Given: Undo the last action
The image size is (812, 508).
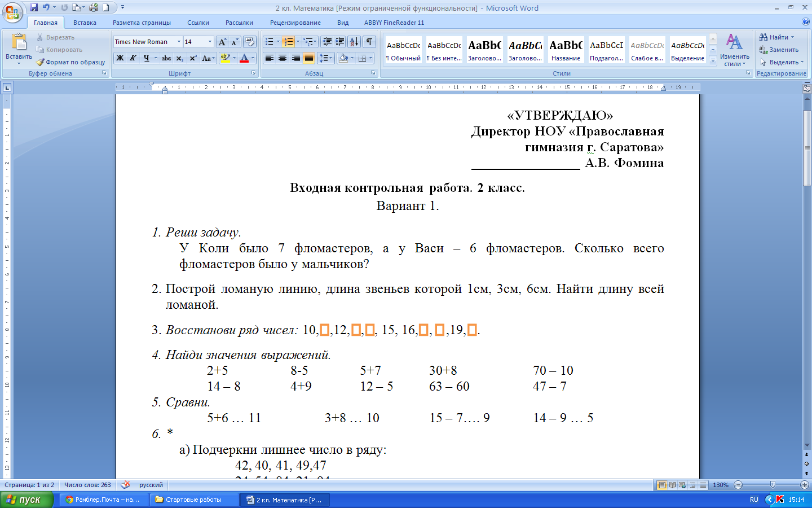Looking at the screenshot, I should 46,7.
